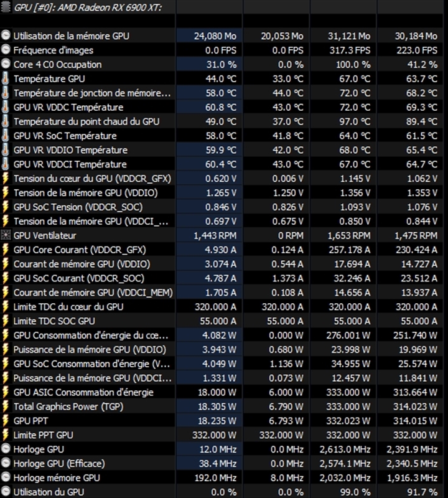Click the lightning icon for Limite TDC SOC GPU
448x498 pixels.
pyautogui.click(x=6, y=321)
